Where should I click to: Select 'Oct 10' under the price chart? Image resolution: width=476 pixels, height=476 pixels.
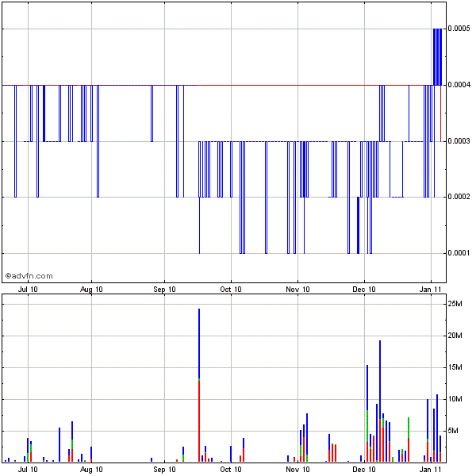231,290
